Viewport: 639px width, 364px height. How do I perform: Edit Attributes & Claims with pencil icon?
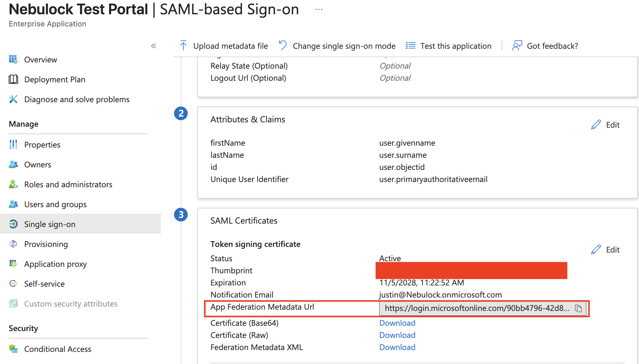tap(596, 125)
